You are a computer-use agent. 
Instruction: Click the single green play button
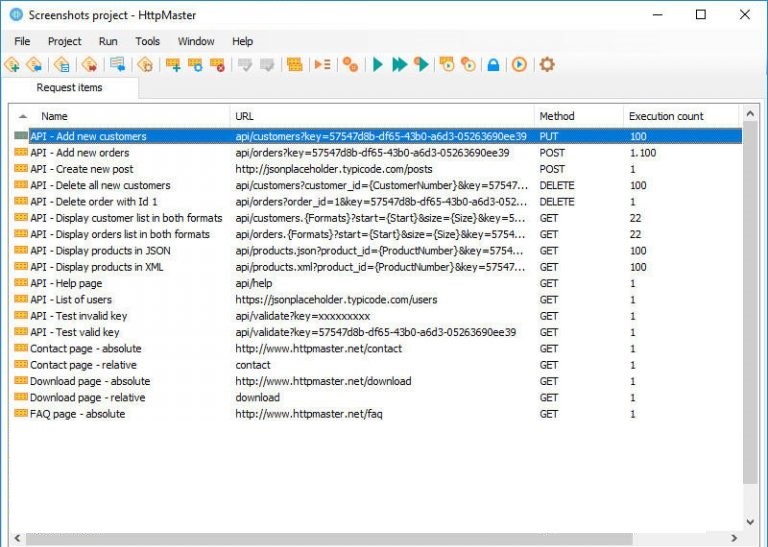tap(378, 64)
